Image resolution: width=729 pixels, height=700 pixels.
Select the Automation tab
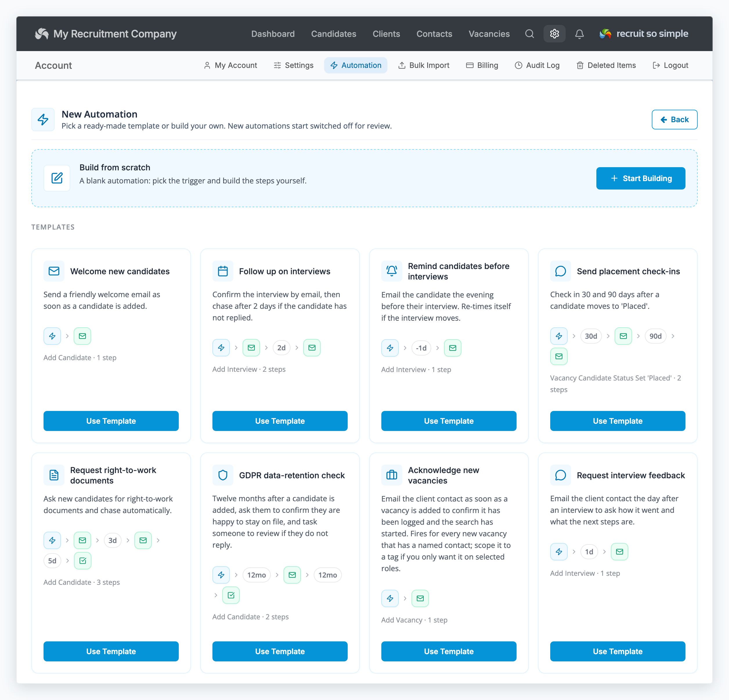click(x=356, y=66)
